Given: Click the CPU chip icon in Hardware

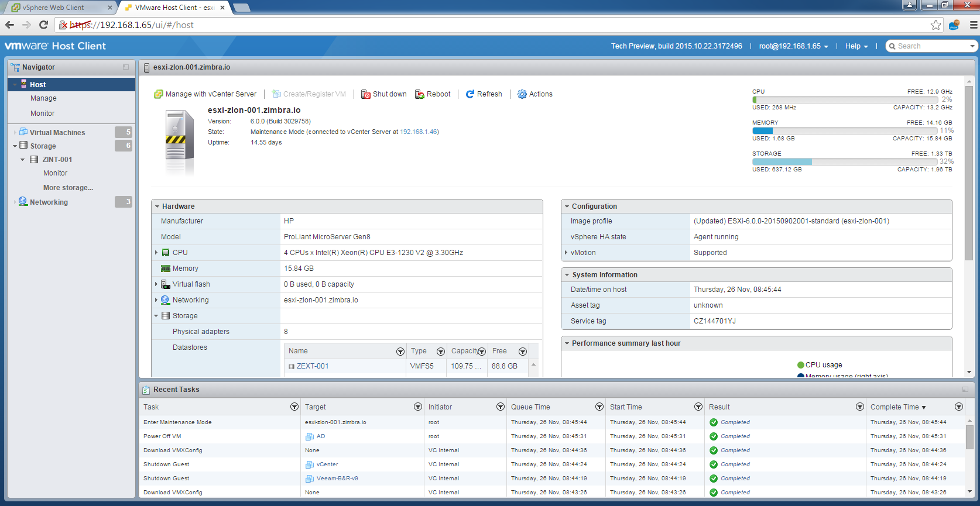Looking at the screenshot, I should pos(166,253).
